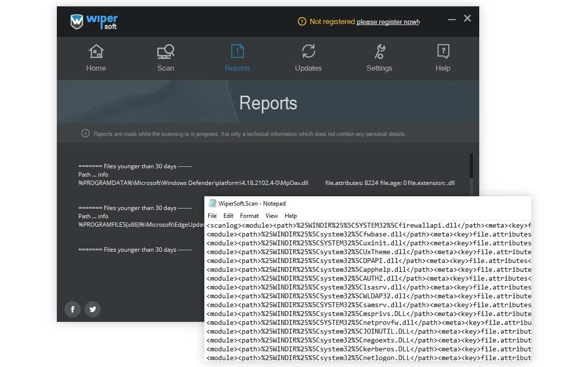This screenshot has height=367, width=588.
Task: Minimize the WiperSoft window
Action: 451,19
